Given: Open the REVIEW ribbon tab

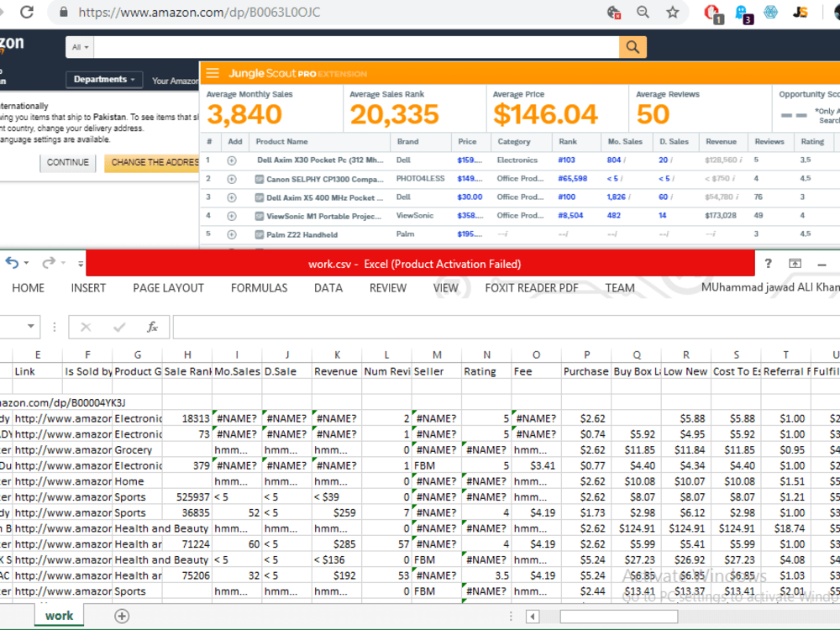Looking at the screenshot, I should pos(388,288).
